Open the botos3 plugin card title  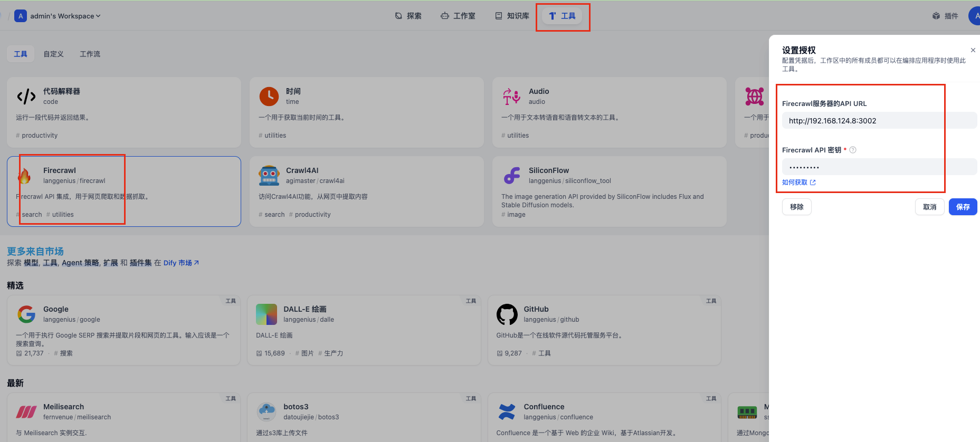point(296,407)
